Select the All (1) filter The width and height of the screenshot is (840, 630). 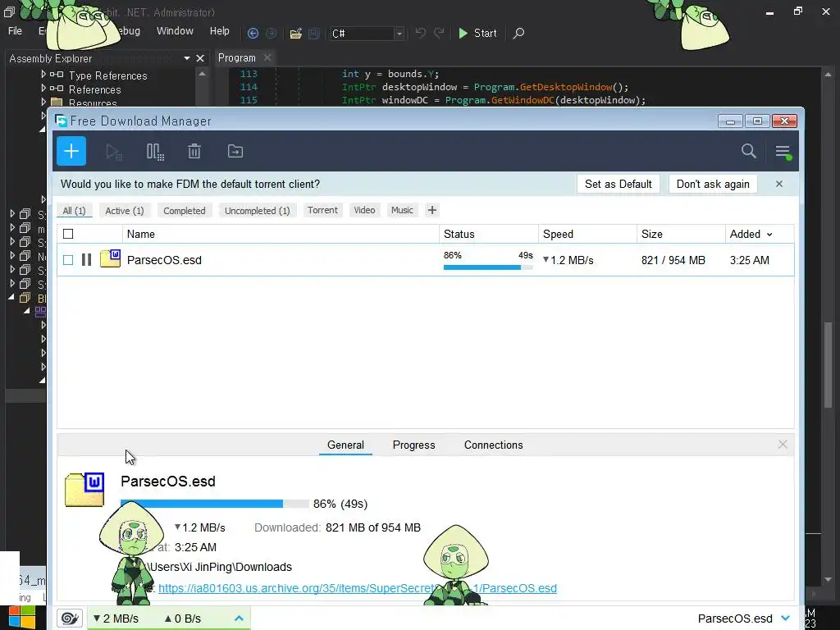pyautogui.click(x=74, y=211)
